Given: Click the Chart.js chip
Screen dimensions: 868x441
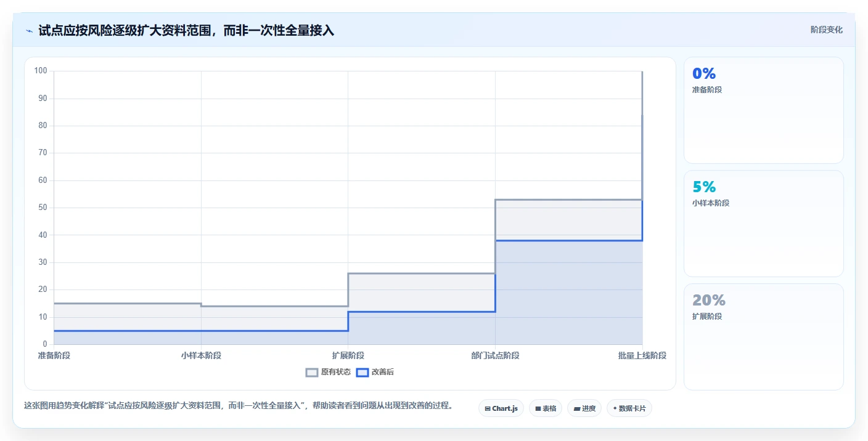Looking at the screenshot, I should pyautogui.click(x=501, y=408).
